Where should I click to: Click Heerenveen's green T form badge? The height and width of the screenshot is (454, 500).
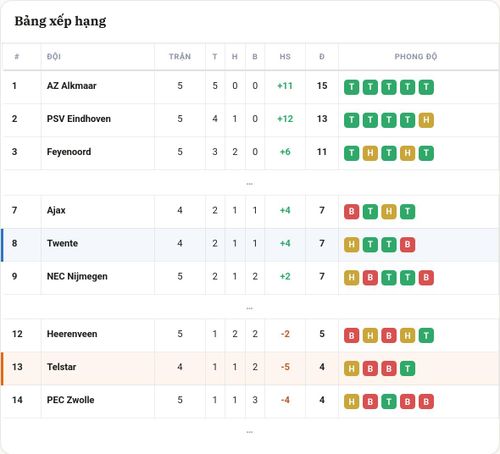tap(426, 336)
